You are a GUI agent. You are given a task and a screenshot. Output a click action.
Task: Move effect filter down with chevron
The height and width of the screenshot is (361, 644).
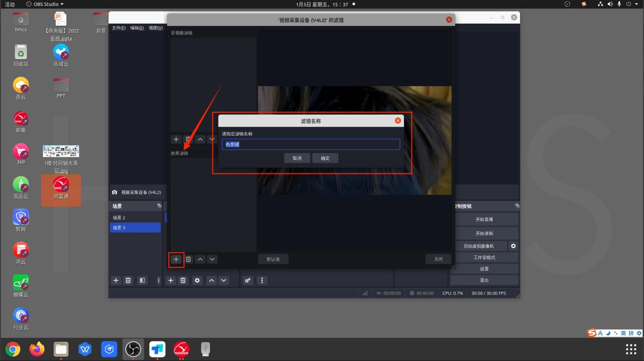[212, 260]
